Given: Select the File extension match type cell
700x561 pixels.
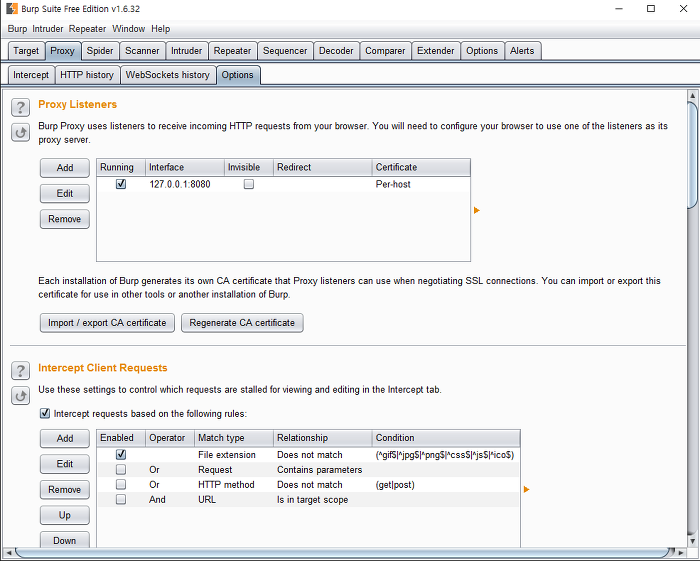Looking at the screenshot, I should coord(234,455).
